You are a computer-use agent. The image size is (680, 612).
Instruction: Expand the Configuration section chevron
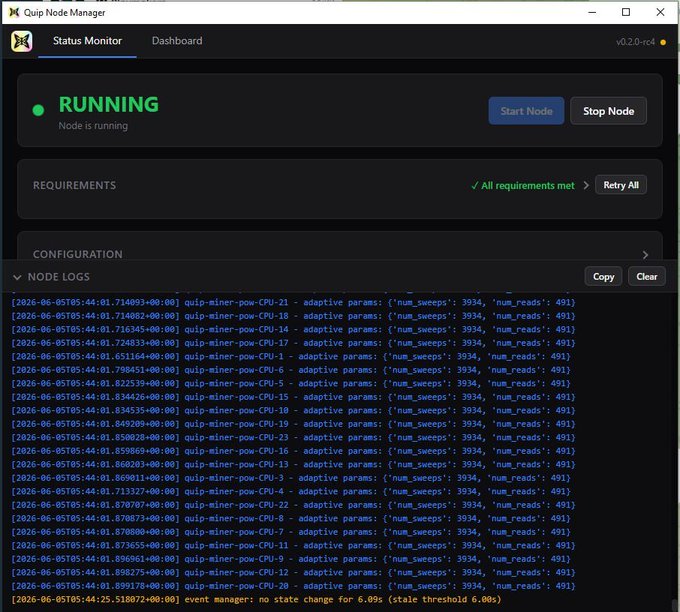645,255
